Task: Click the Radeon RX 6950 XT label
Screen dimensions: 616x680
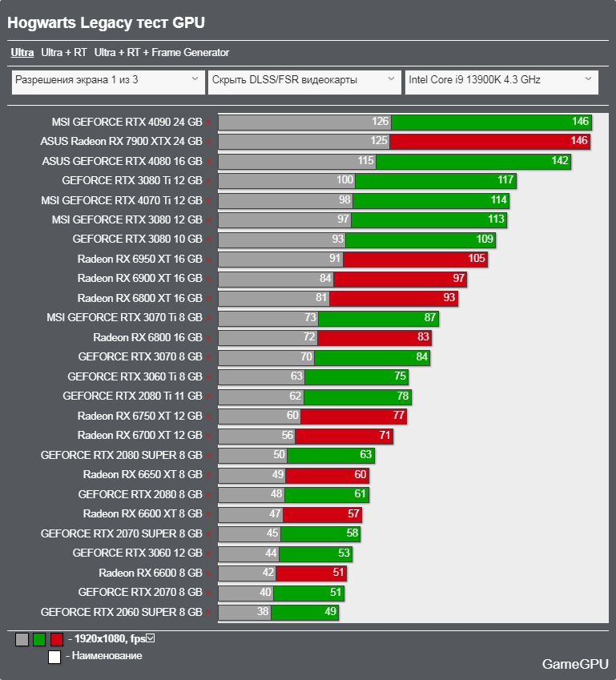Action: point(139,260)
